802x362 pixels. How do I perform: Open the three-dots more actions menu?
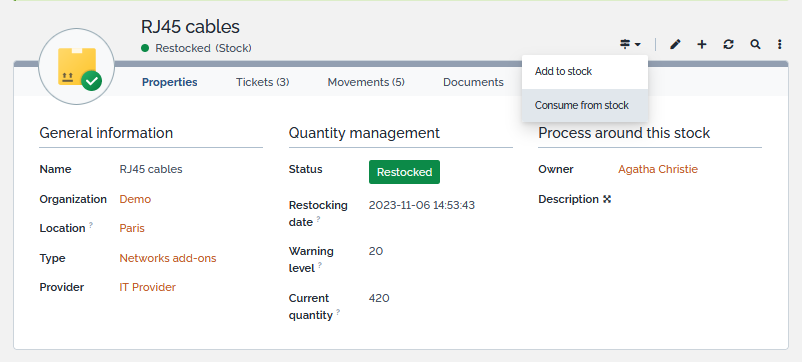point(779,45)
